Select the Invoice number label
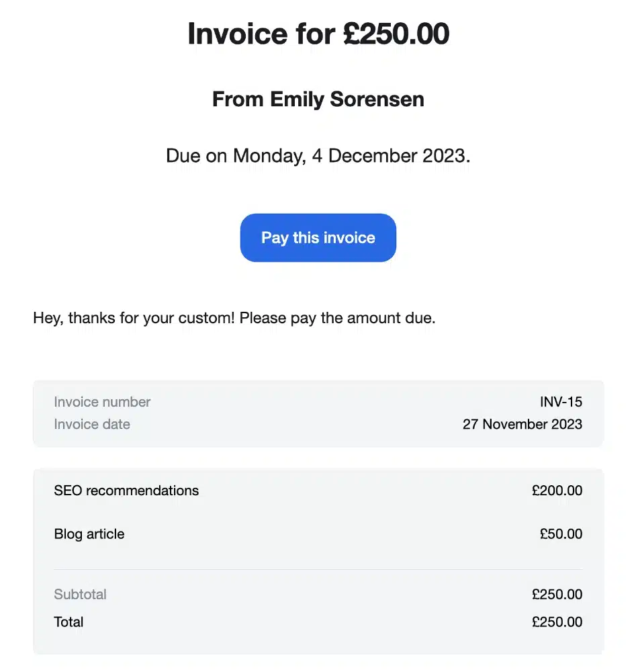This screenshot has width=638, height=672. 102,402
